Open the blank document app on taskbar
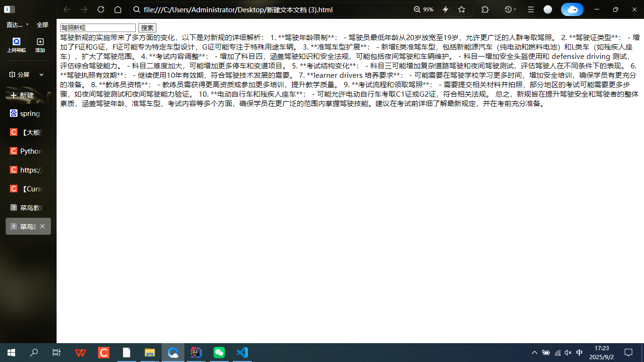Screen dimensions: 644x362 (127, 353)
